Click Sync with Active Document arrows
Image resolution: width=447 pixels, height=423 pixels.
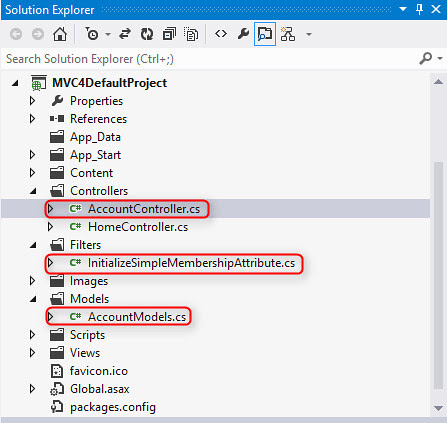(x=125, y=34)
